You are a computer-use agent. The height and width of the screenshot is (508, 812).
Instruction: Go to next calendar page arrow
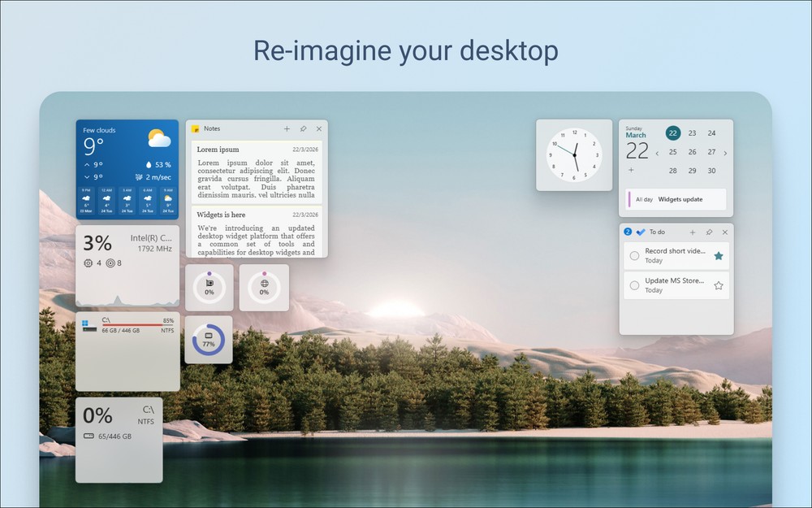(x=725, y=153)
